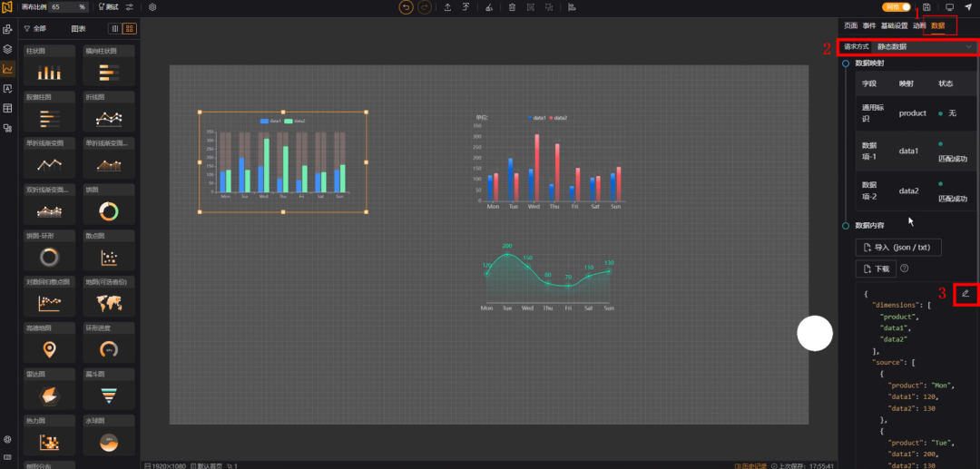This screenshot has width=980, height=469.
Task: Switch component list to grid view
Action: 130,29
